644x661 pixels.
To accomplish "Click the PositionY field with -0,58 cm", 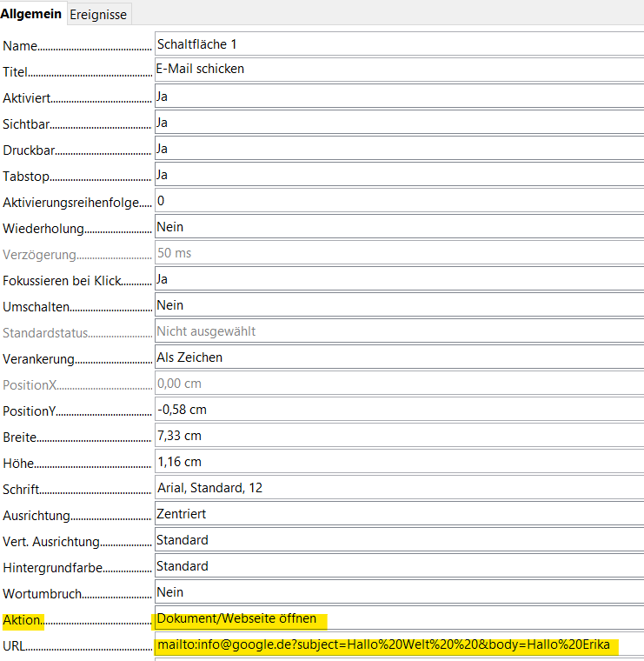I will click(398, 410).
